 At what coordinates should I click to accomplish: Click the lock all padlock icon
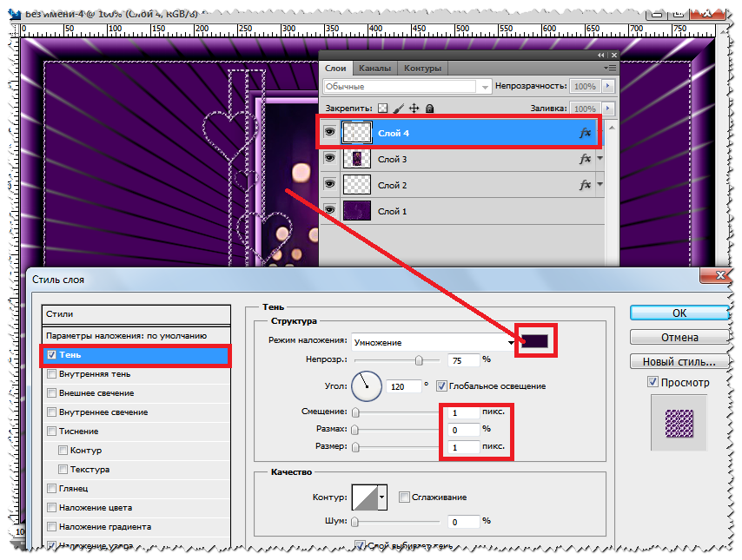tap(429, 109)
